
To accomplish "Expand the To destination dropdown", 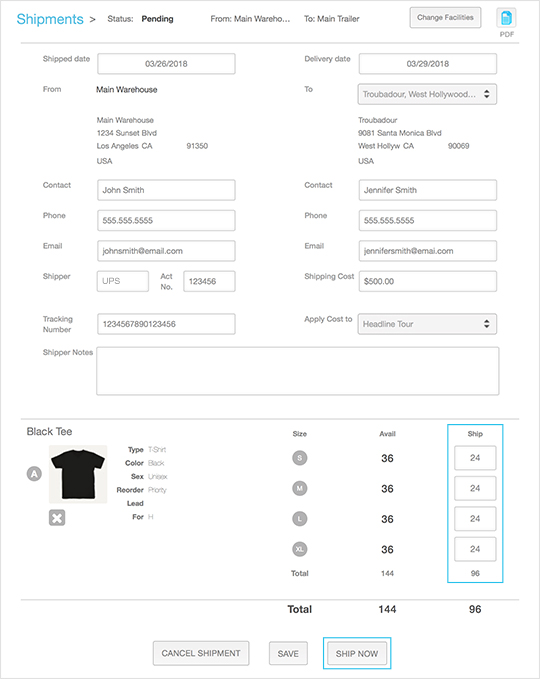I will (427, 94).
